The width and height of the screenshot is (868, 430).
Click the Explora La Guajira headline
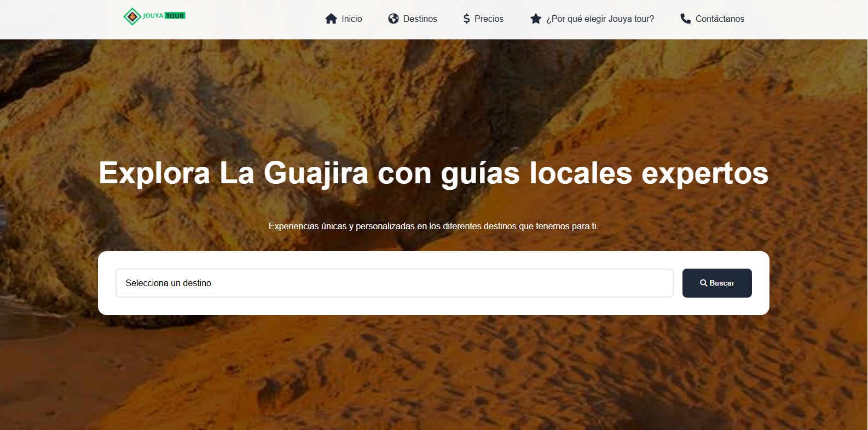433,173
